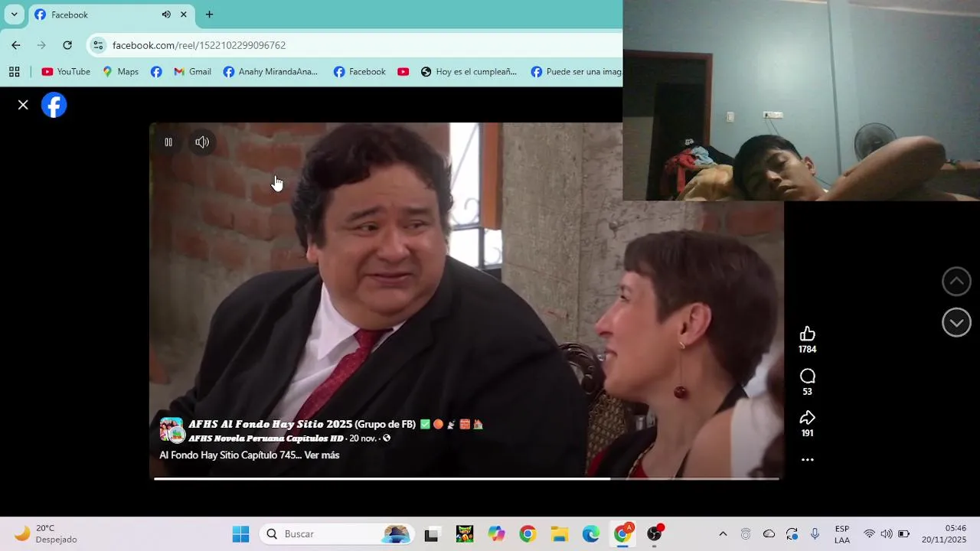
Task: Open the browser tab search dropdown
Action: click(14, 15)
